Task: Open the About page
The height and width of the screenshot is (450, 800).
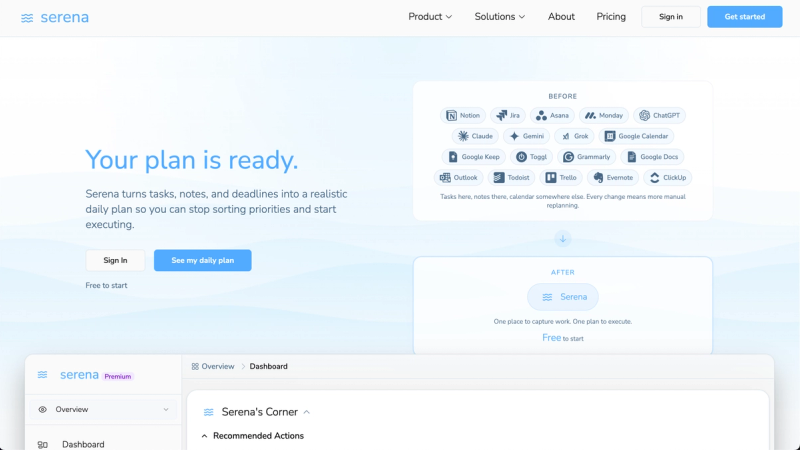Action: point(561,17)
